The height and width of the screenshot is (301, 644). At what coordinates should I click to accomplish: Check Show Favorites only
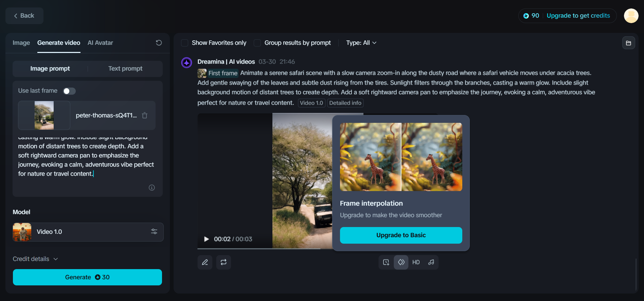[x=185, y=43]
